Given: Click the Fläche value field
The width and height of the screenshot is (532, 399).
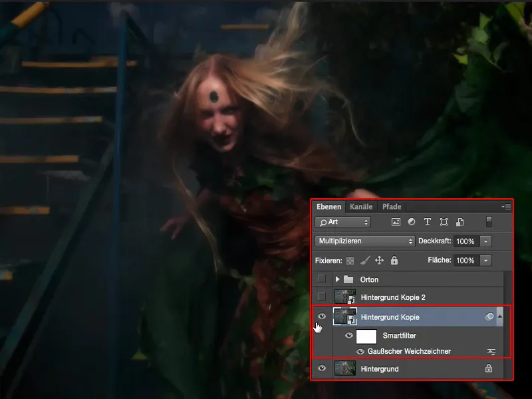Looking at the screenshot, I should coord(465,261).
